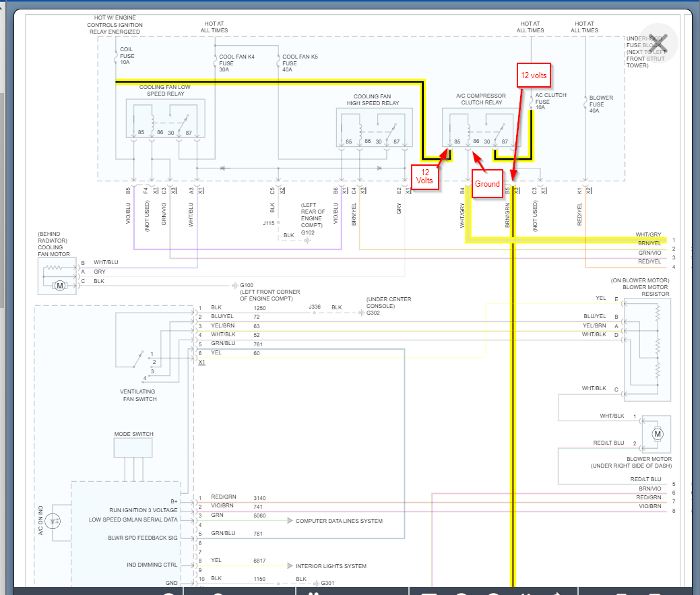Viewport: 700px width, 595px height.
Task: Click the INTERIOR LIGHTS SYSTEM reference
Action: (x=330, y=566)
